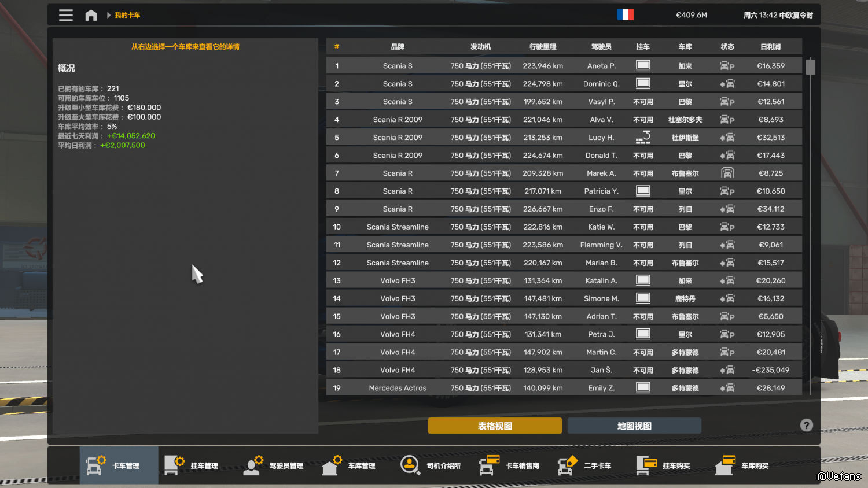Click trailer icon in Emily Z. row
The height and width of the screenshot is (488, 868).
tap(643, 388)
